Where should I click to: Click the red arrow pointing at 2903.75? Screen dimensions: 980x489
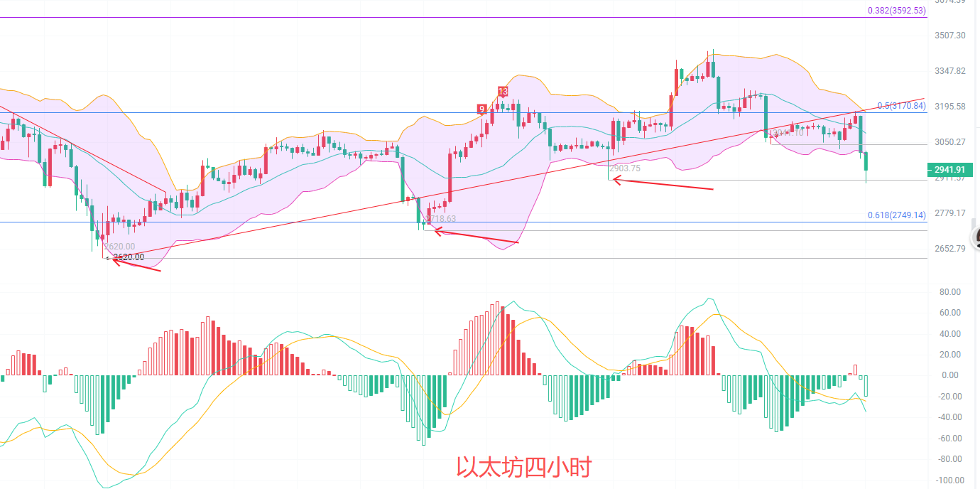(x=663, y=184)
